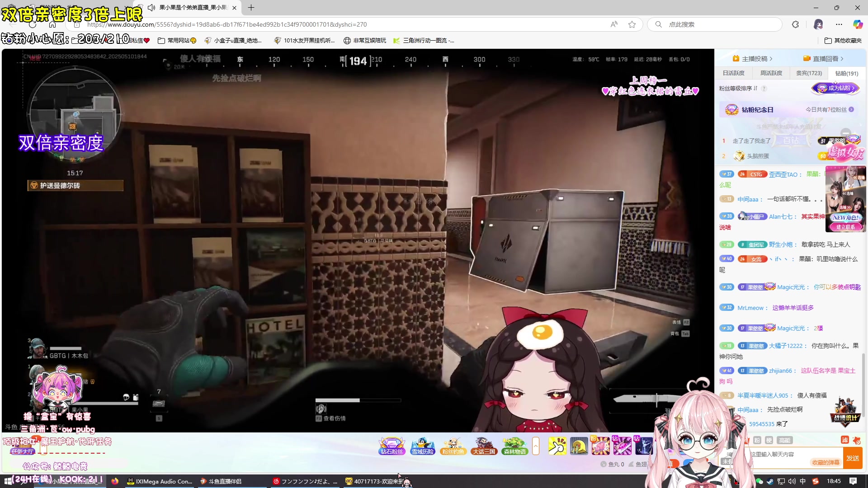Open 直播回看 replay link
The height and width of the screenshot is (488, 868).
click(823, 59)
